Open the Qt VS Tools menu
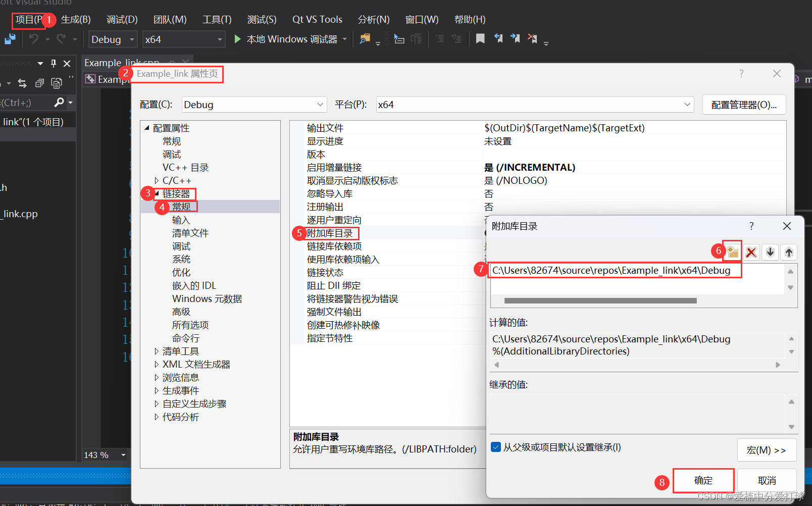 317,19
